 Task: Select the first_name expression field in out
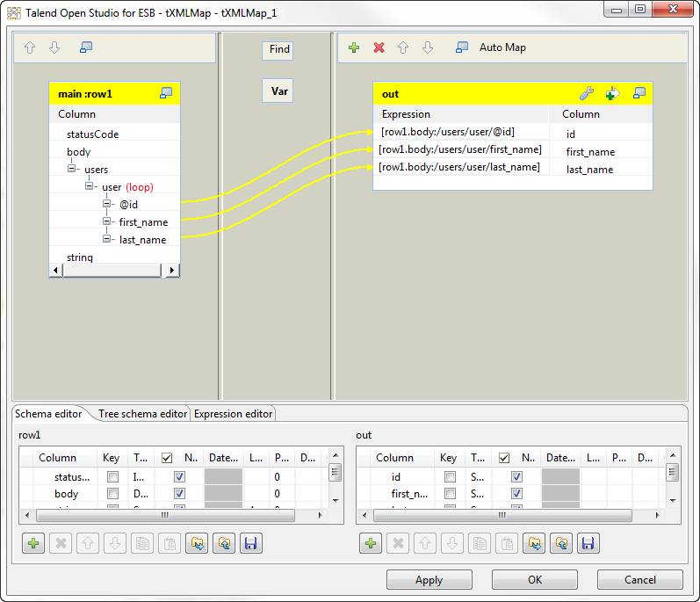tap(460, 150)
